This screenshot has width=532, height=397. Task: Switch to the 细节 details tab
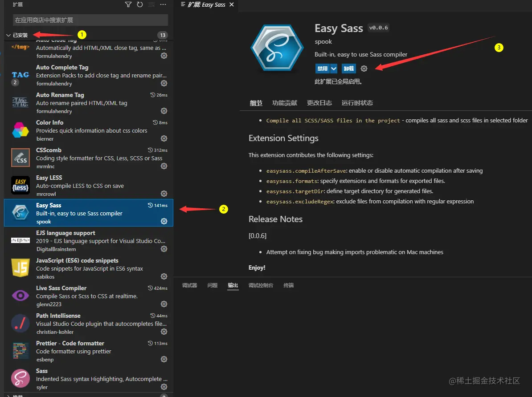coord(256,103)
